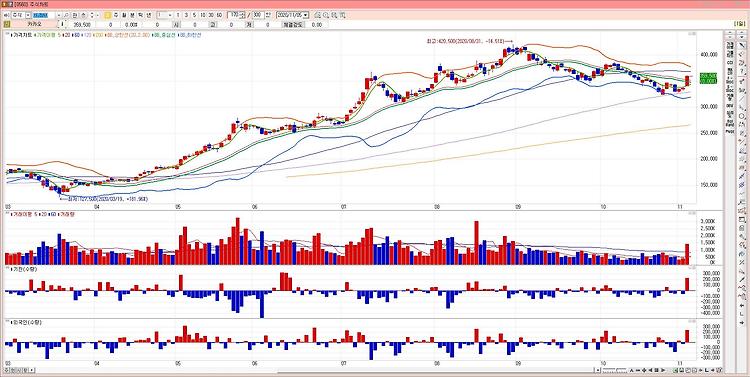The image size is (750, 377).
Task: Select the 60 interval preset button
Action: tap(219, 15)
